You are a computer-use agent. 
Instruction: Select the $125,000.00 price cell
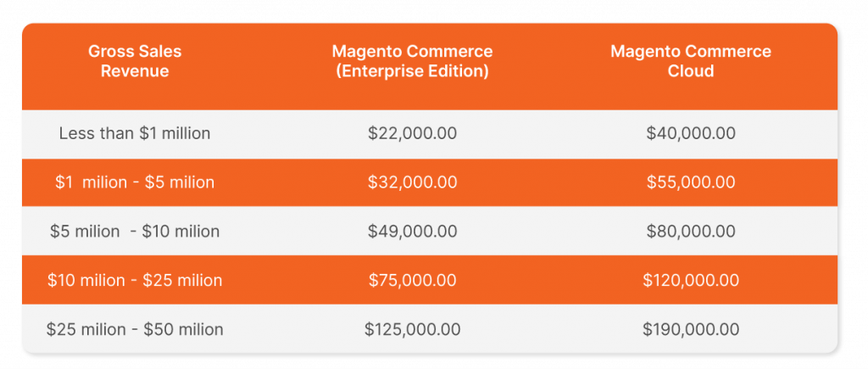413,330
